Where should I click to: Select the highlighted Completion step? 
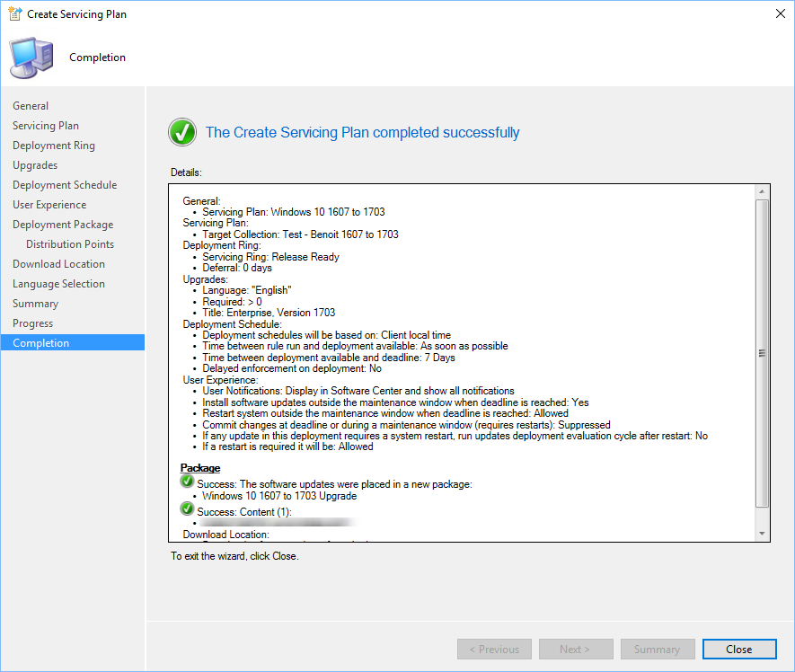click(73, 343)
